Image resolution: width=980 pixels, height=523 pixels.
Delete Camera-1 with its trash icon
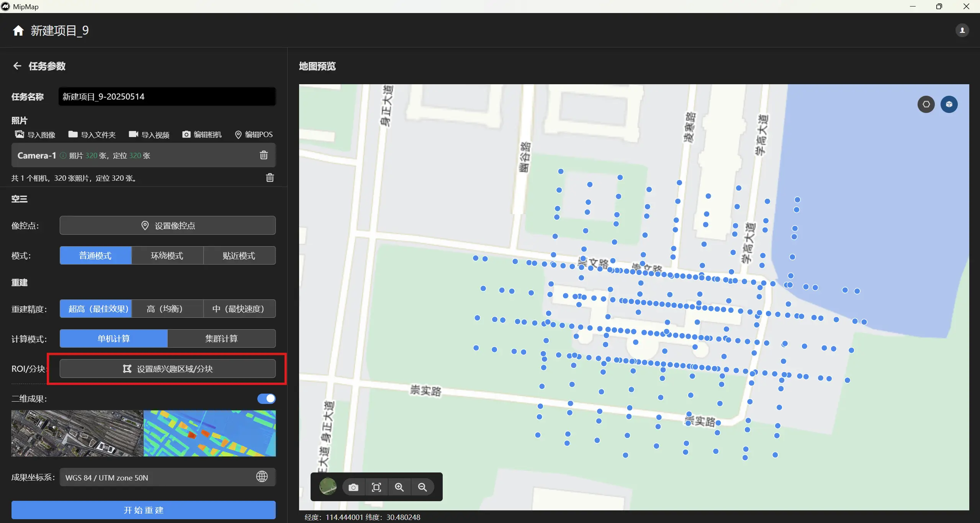[263, 155]
